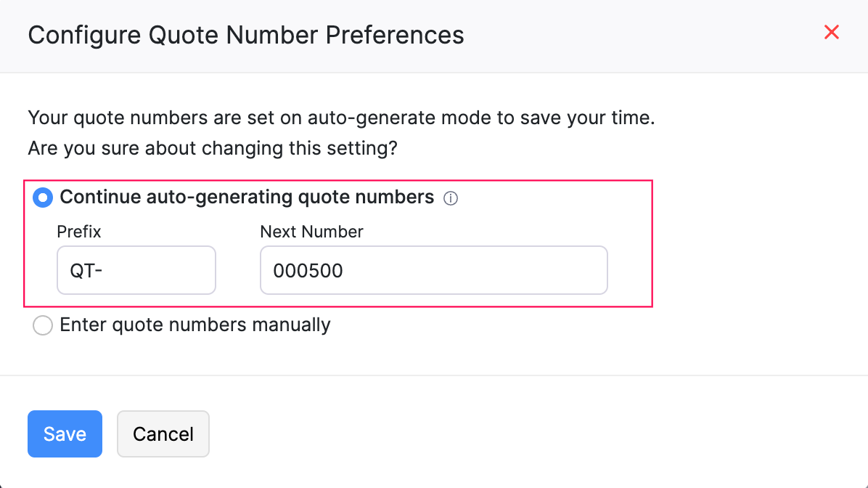Click the "Prefix" field label

point(79,232)
